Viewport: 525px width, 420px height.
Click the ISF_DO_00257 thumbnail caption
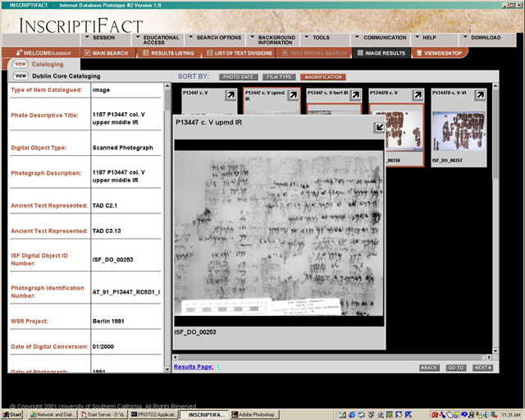[447, 161]
